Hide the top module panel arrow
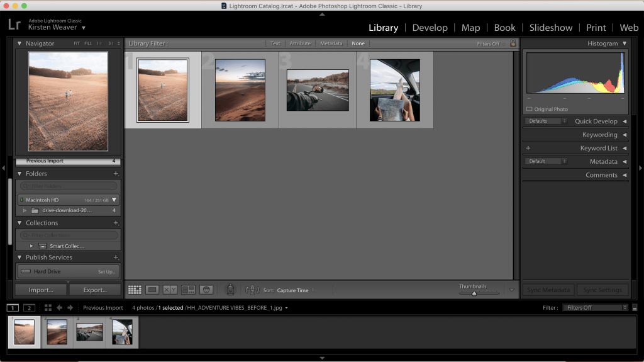The height and width of the screenshot is (362, 644). [x=322, y=14]
